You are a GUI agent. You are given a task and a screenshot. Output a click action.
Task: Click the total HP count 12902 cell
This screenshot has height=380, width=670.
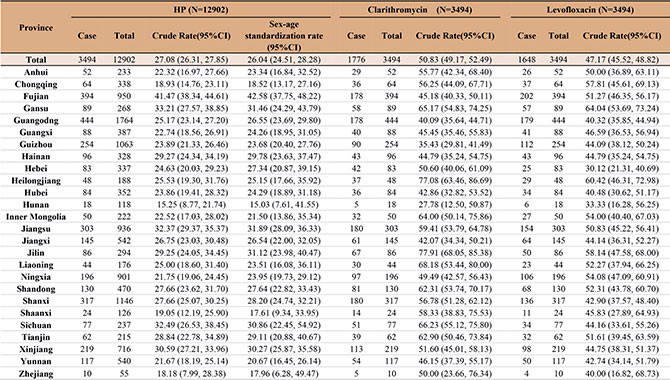pos(124,60)
